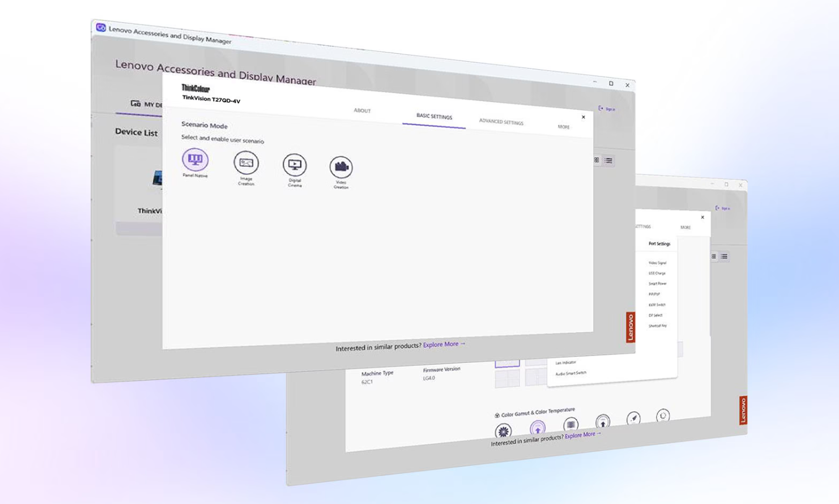
Task: Open the MORE tab in front dialog
Action: pos(564,127)
